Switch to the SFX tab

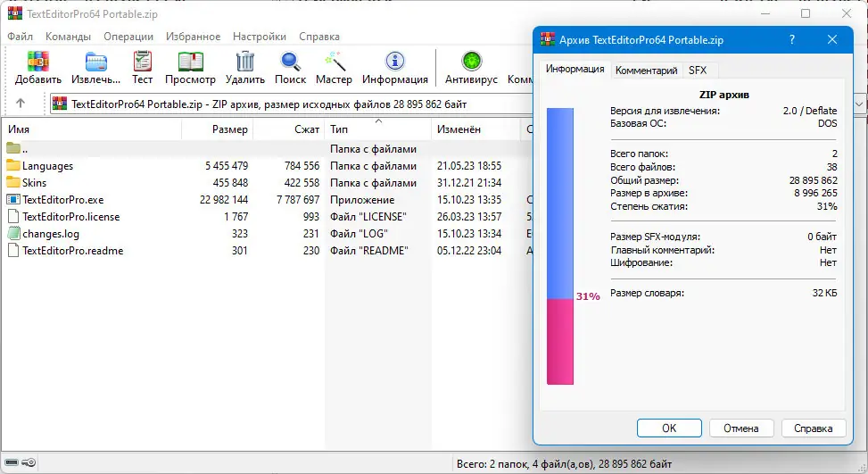(698, 71)
